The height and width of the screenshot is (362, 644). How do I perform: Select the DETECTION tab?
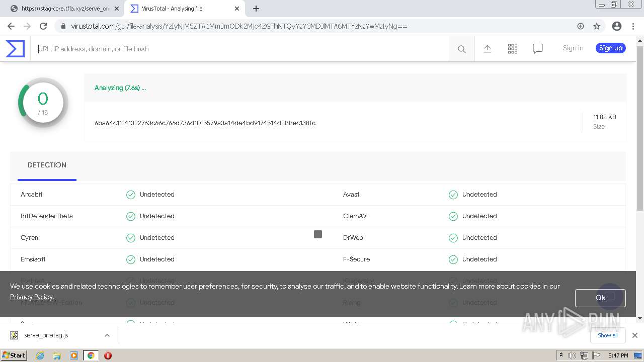(x=47, y=165)
